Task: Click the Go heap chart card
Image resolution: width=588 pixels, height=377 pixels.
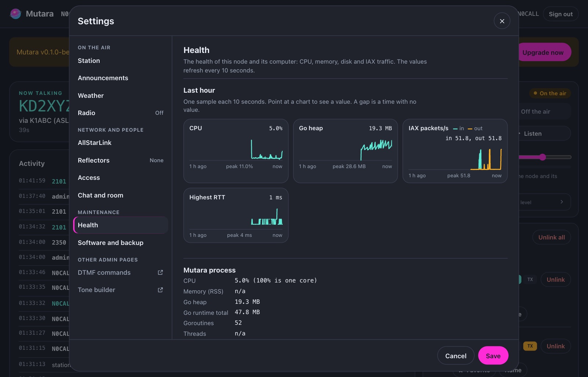Action: click(345, 151)
